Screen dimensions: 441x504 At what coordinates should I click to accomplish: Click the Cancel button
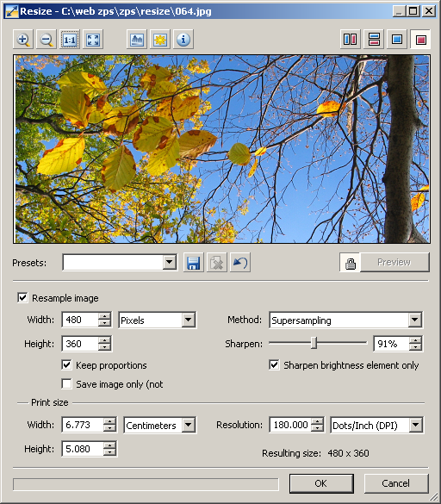coord(396,483)
